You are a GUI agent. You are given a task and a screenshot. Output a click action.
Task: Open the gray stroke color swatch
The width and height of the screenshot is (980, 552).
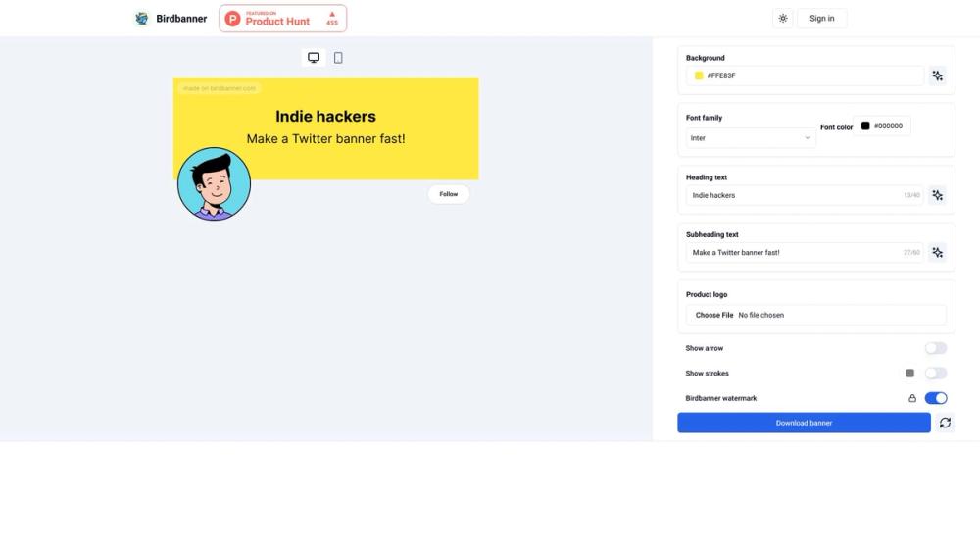click(x=910, y=374)
